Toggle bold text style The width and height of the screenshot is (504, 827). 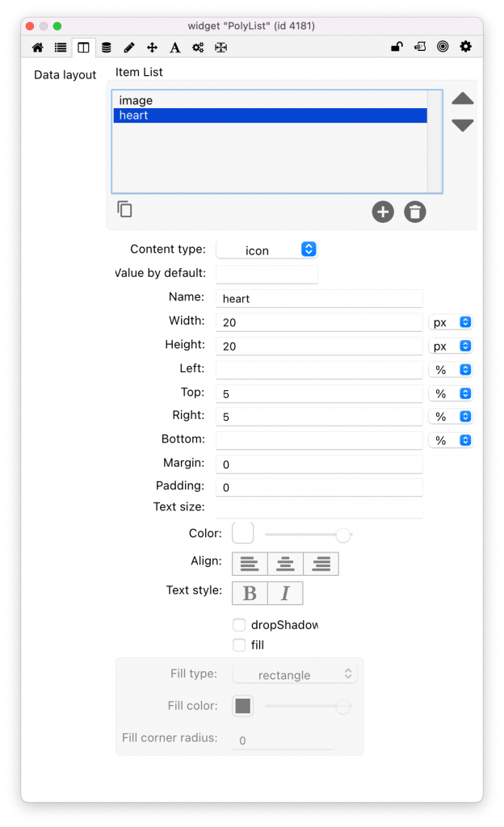tap(250, 594)
